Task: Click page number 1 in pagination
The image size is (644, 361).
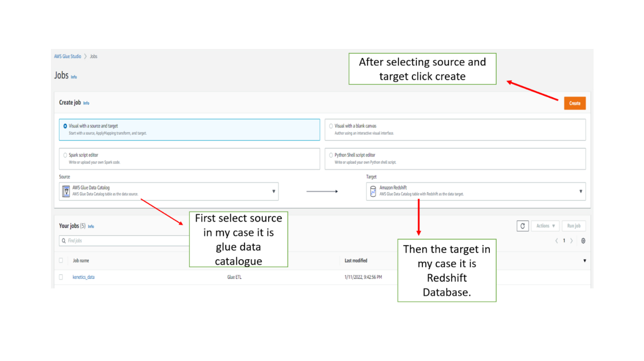Action: (564, 241)
